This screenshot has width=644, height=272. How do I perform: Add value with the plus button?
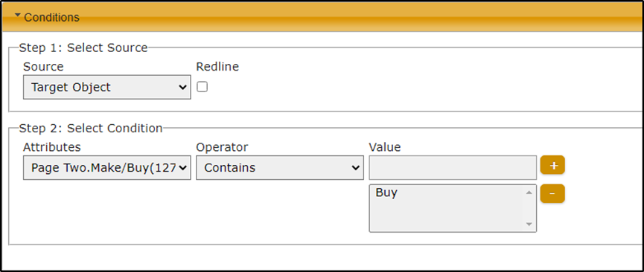click(x=552, y=165)
